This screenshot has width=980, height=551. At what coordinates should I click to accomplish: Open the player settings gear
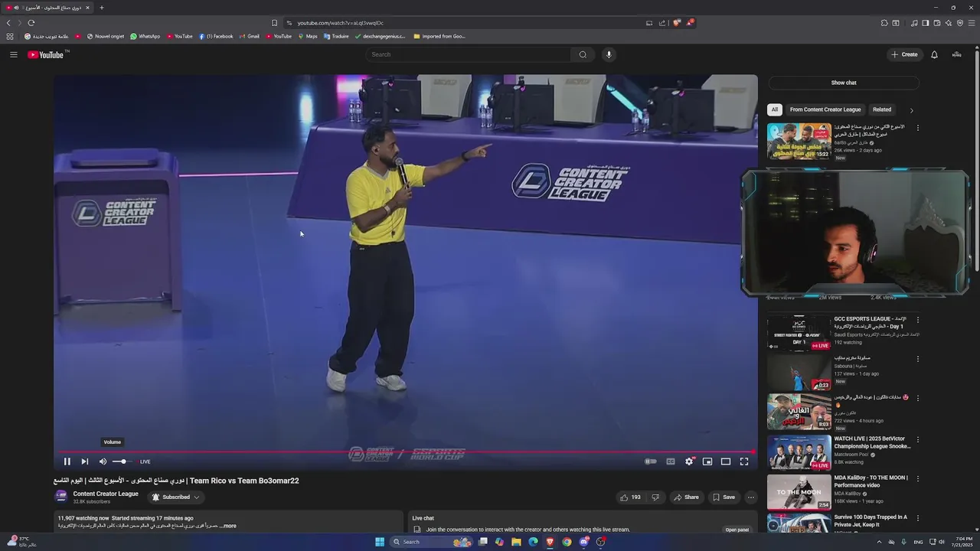point(689,461)
